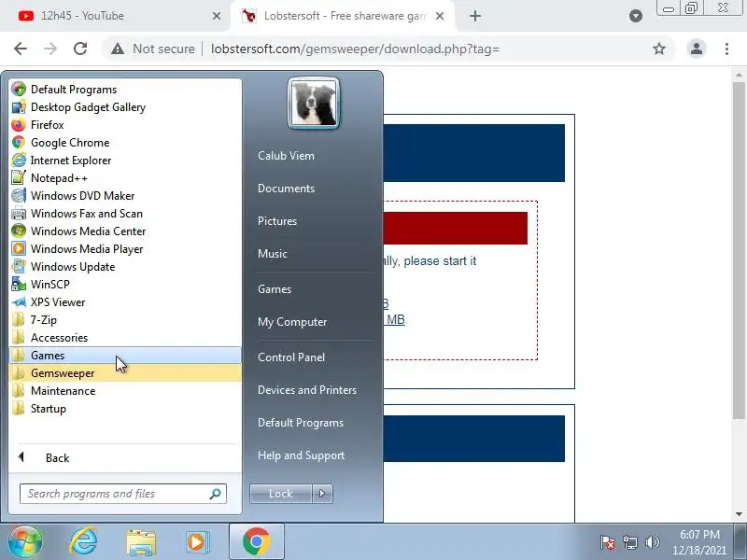
Task: Switch to the 12h45 - YouTube tab
Action: pyautogui.click(x=112, y=16)
